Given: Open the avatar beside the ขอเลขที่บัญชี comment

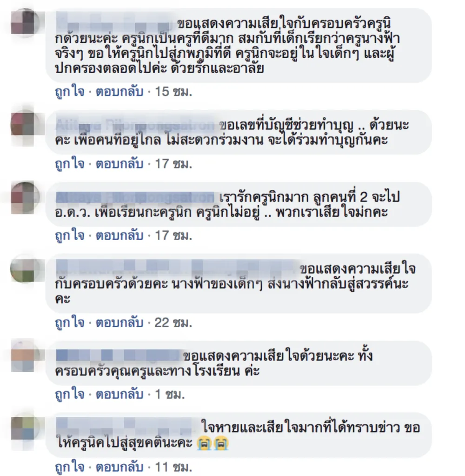Looking at the screenshot, I should [x=26, y=125].
